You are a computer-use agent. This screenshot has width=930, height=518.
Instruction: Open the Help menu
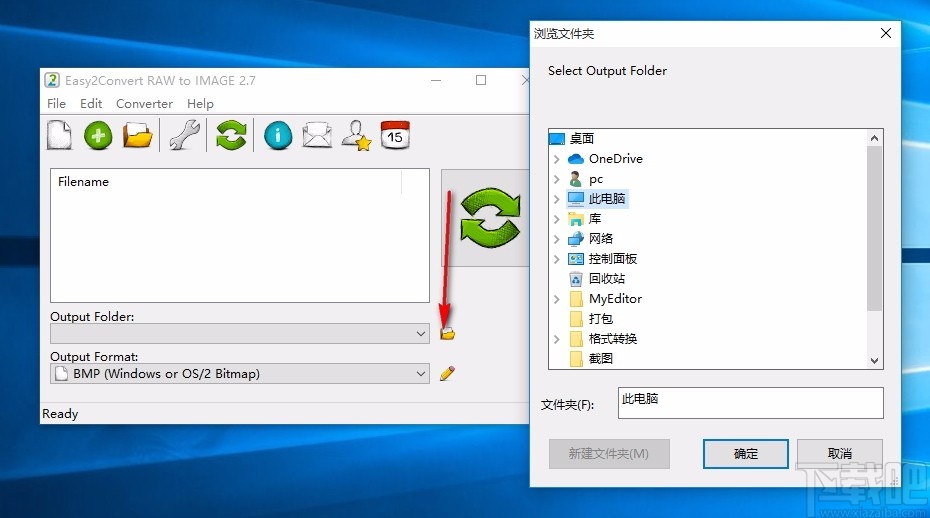[x=200, y=103]
